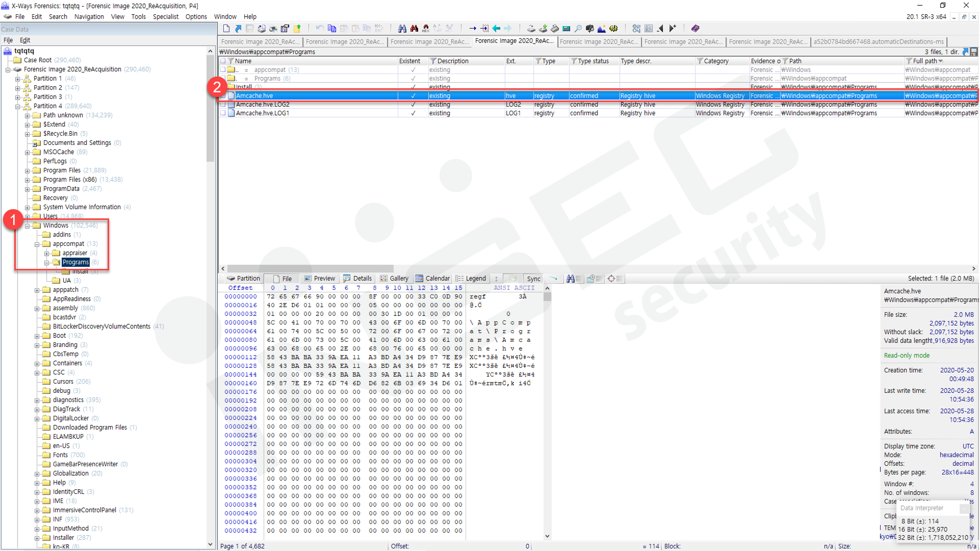The width and height of the screenshot is (980, 551).
Task: Navigate back with the cyan left arrow
Action: click(x=496, y=28)
